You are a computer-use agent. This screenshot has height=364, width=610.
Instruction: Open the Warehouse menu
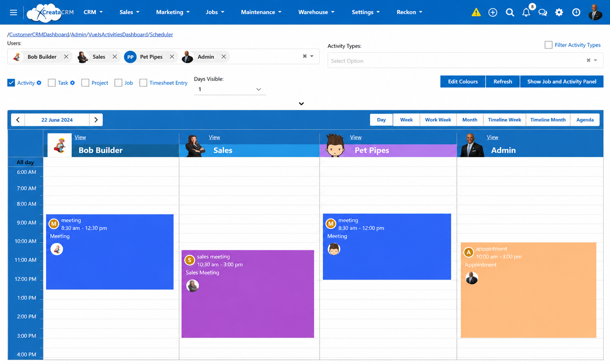[316, 12]
